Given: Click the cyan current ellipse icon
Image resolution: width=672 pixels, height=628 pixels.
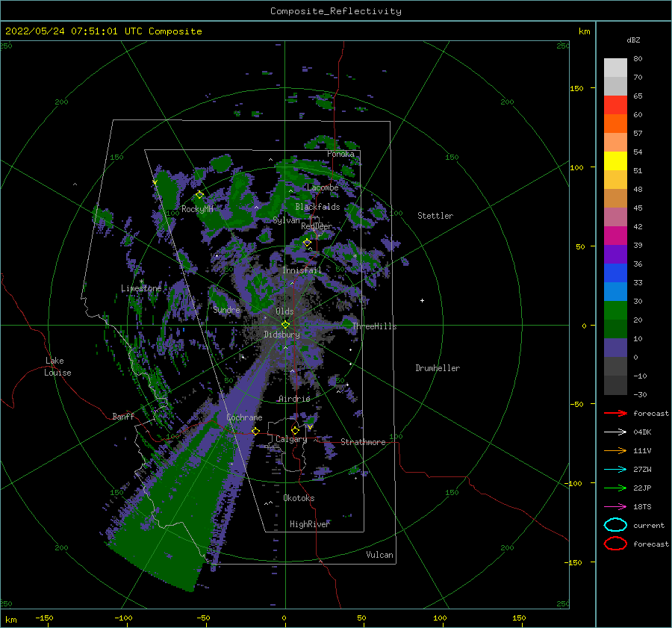Looking at the screenshot, I should tap(615, 525).
